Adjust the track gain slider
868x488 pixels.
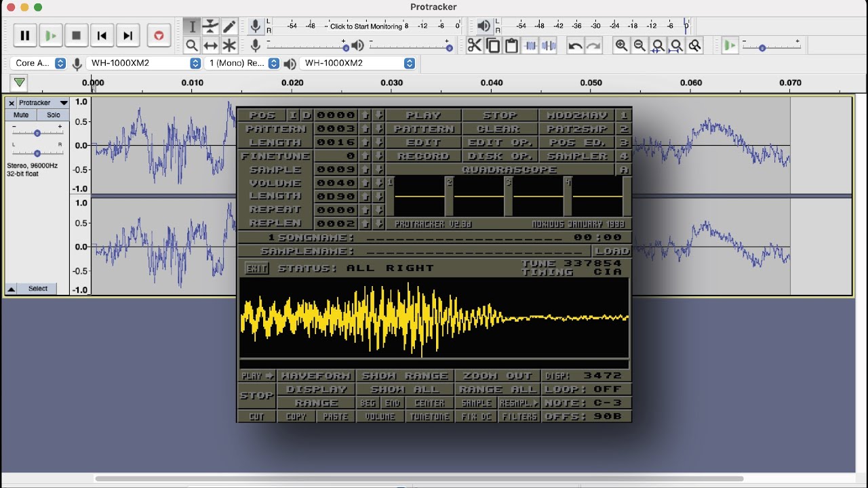point(37,133)
